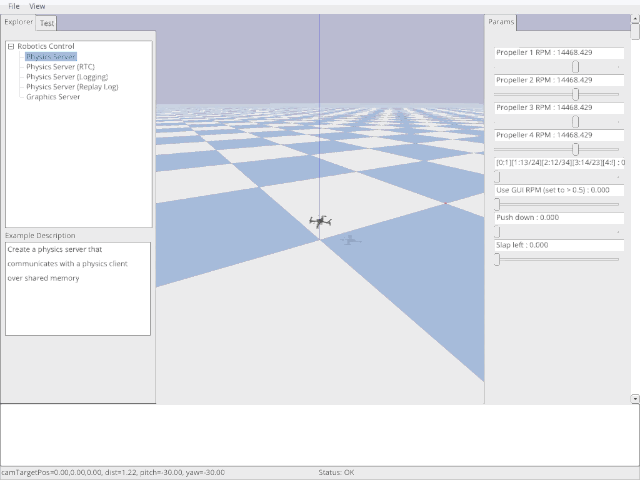Click the quadcopter drone in the viewport

[320, 222]
